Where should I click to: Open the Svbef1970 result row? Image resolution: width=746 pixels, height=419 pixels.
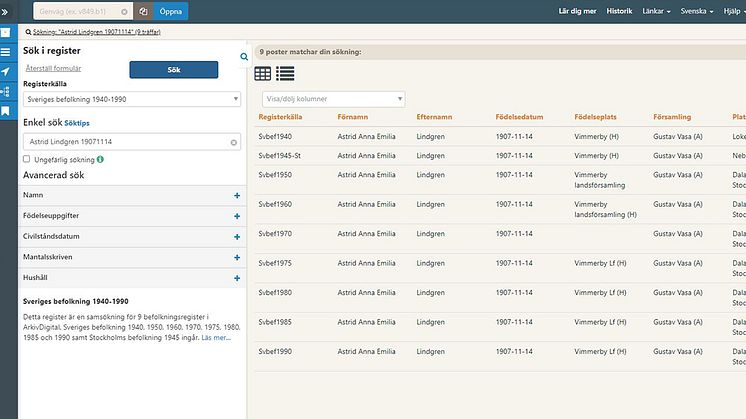click(500, 239)
